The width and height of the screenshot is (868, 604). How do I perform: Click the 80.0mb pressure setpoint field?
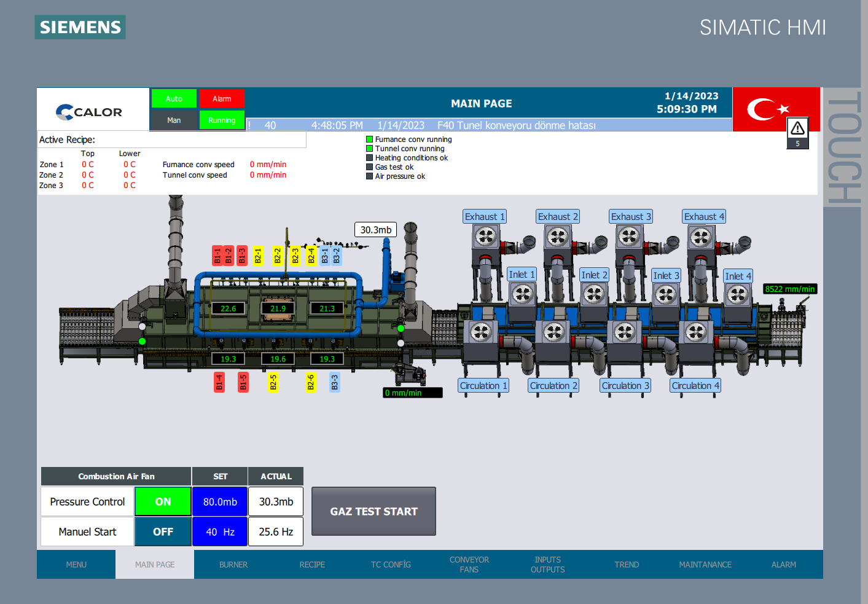(x=220, y=501)
